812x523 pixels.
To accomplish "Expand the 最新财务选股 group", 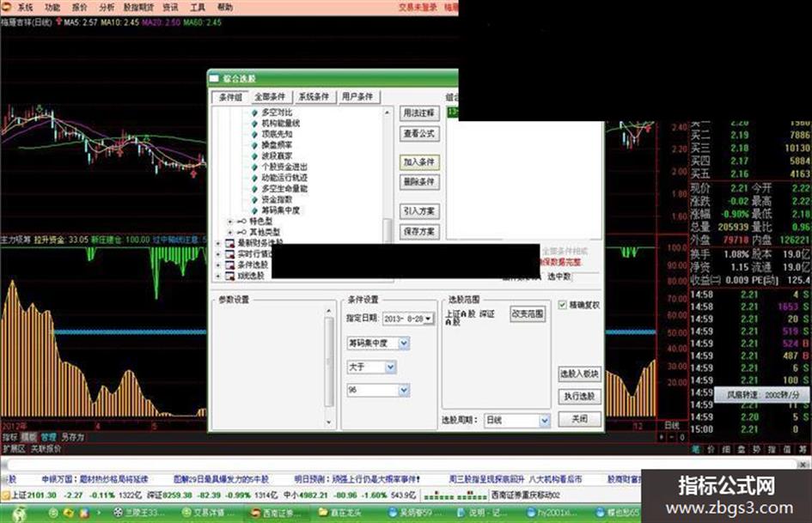I will coord(218,242).
